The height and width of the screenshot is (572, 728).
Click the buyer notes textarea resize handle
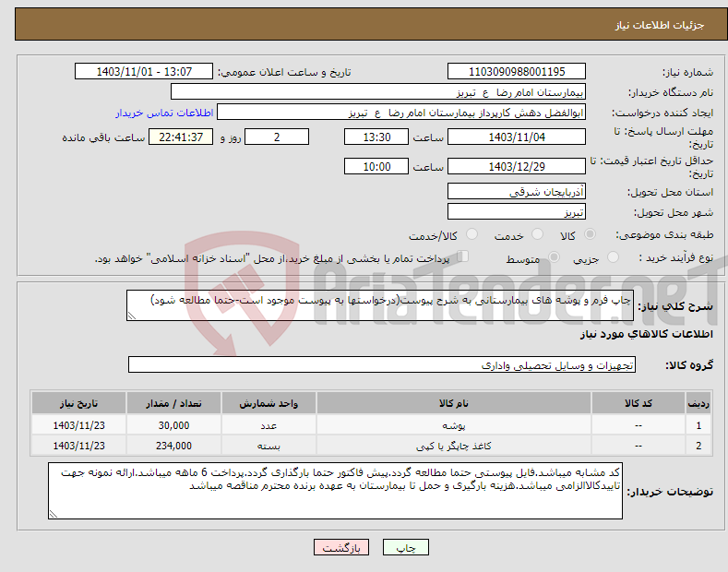[54, 514]
